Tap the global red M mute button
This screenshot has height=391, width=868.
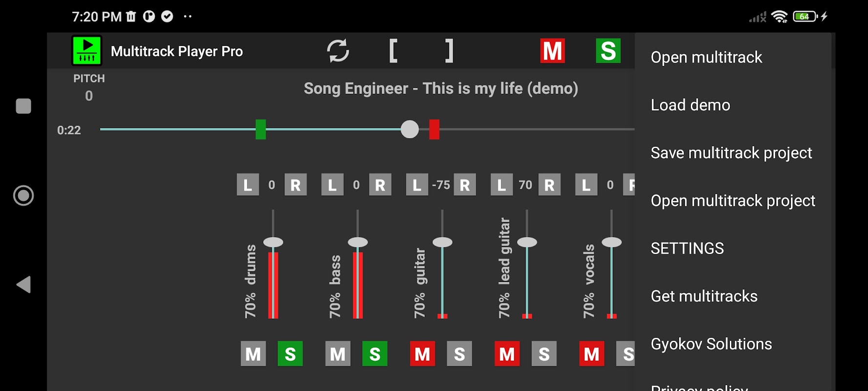pyautogui.click(x=553, y=51)
